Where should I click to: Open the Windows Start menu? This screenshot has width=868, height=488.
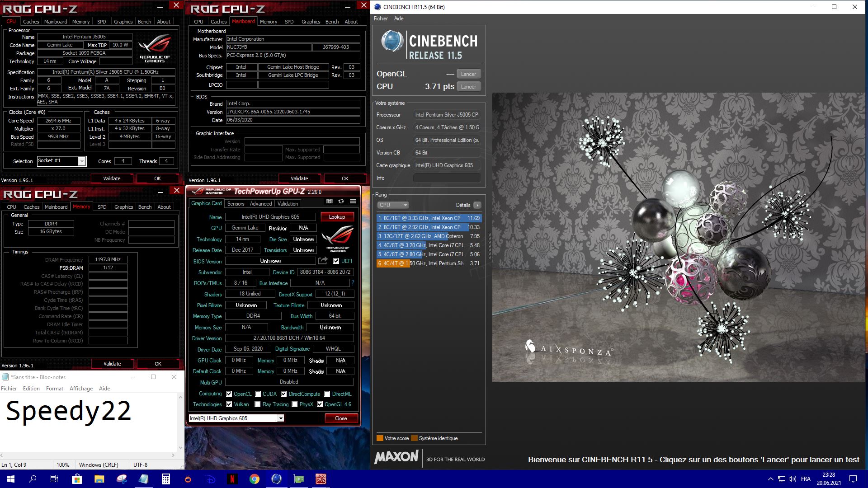[x=11, y=479]
